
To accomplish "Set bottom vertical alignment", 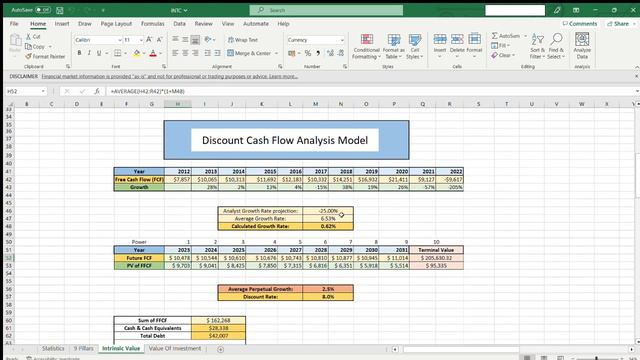I will [x=196, y=39].
